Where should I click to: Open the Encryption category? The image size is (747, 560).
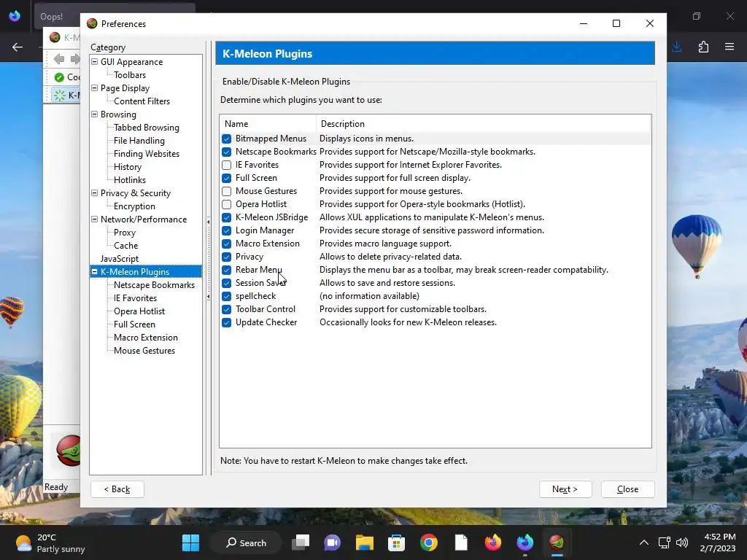click(134, 206)
